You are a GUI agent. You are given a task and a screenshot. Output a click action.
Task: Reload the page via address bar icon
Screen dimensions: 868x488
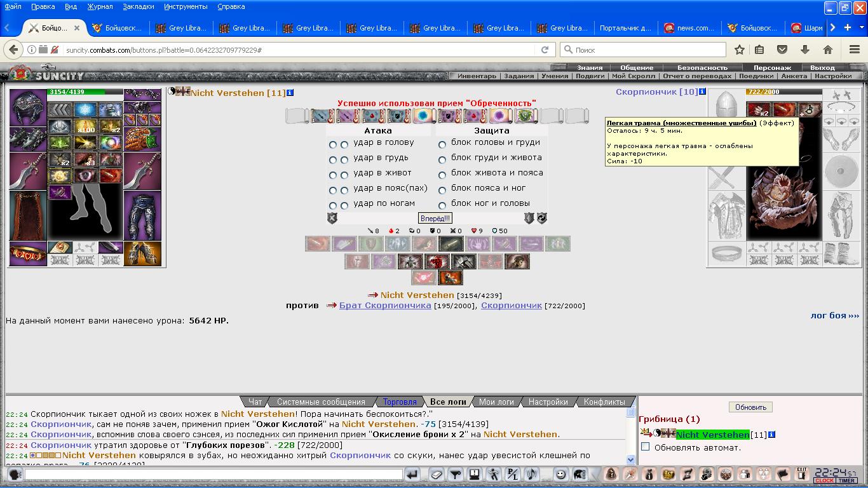[545, 50]
